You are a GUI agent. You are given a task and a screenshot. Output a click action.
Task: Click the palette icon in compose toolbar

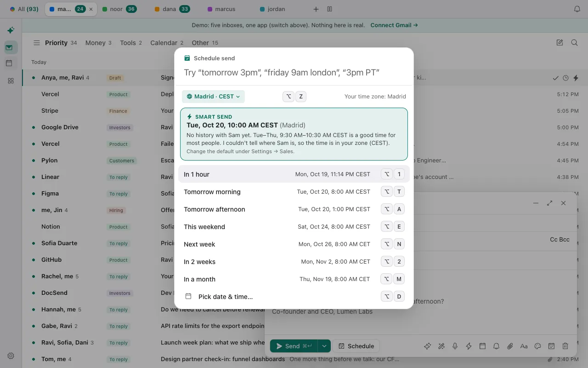[x=537, y=346]
